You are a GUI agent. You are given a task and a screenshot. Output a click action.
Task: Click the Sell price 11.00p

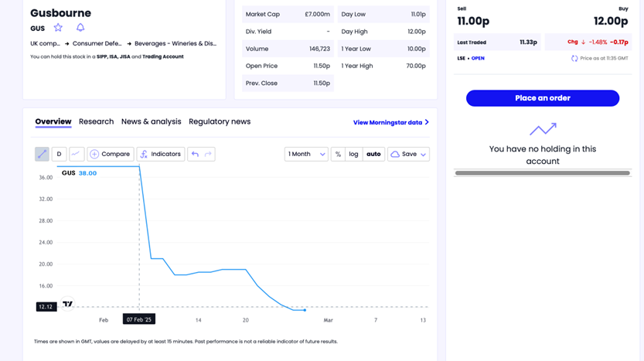pos(473,21)
